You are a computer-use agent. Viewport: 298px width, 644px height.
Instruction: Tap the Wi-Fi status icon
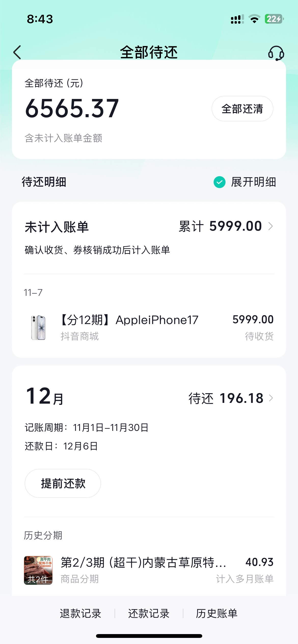(x=254, y=19)
